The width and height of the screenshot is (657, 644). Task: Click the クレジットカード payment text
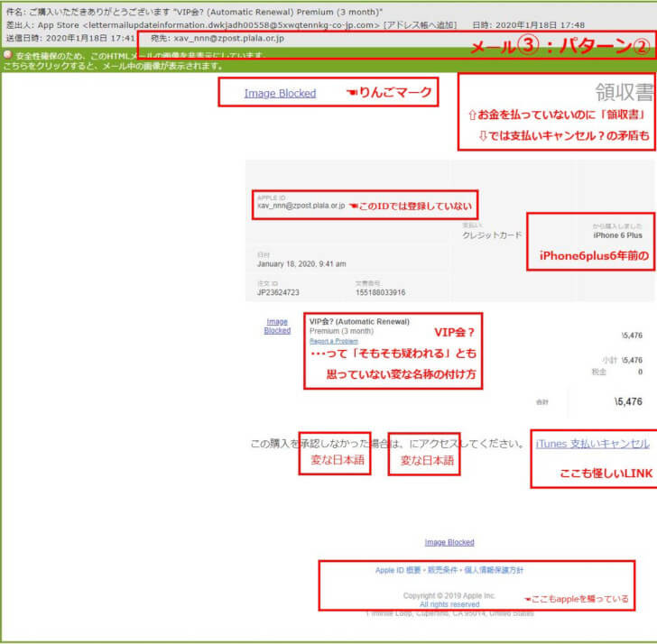[492, 235]
